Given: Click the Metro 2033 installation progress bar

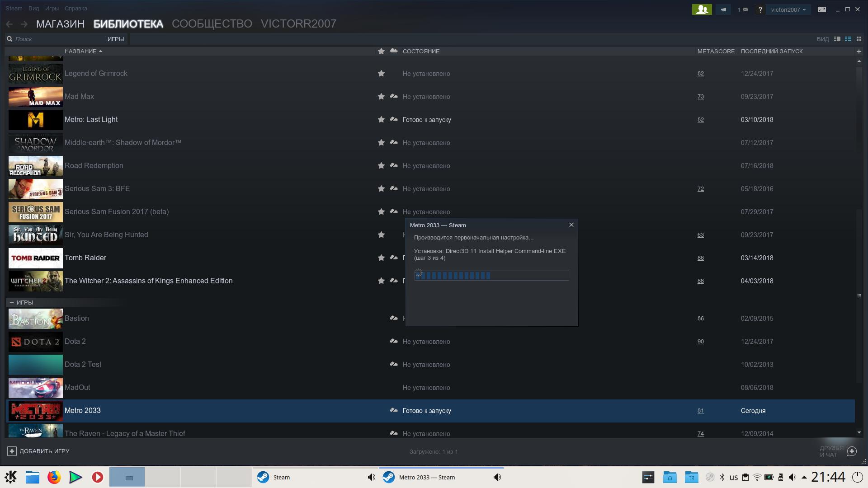Looking at the screenshot, I should (491, 276).
